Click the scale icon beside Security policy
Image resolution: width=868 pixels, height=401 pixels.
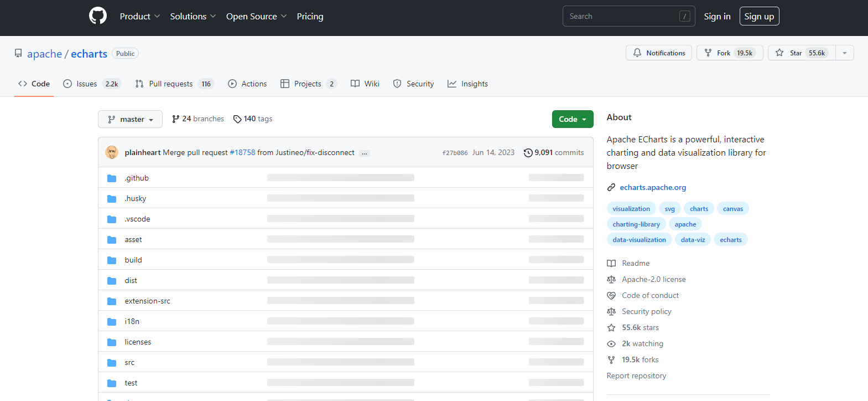(x=611, y=312)
